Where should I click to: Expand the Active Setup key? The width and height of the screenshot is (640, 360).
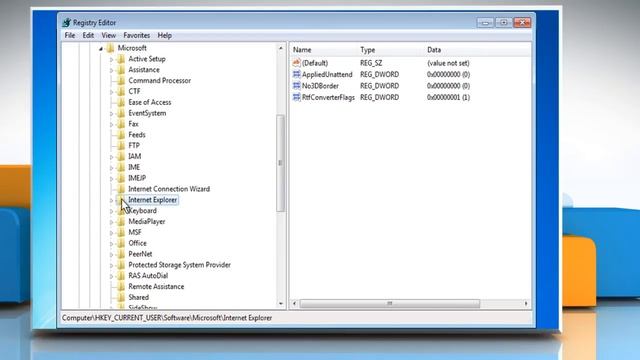click(111, 59)
